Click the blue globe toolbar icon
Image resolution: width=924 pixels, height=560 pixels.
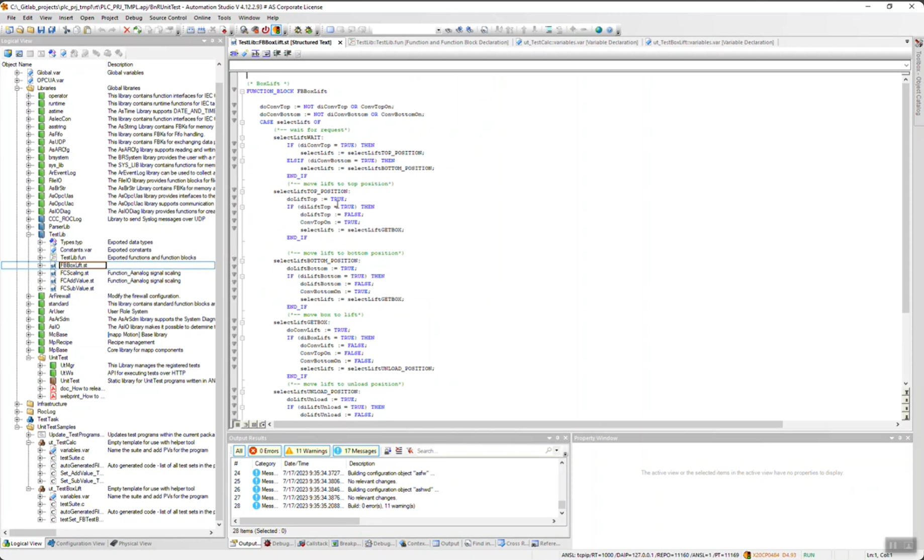[x=599, y=30]
